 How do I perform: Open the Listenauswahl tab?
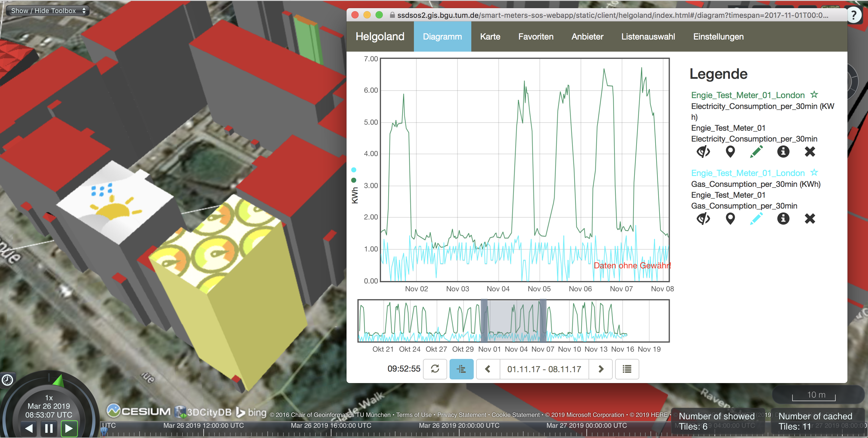coord(648,36)
